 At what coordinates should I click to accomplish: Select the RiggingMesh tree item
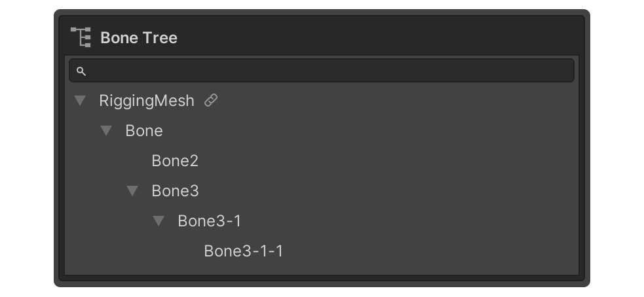pyautogui.click(x=147, y=101)
